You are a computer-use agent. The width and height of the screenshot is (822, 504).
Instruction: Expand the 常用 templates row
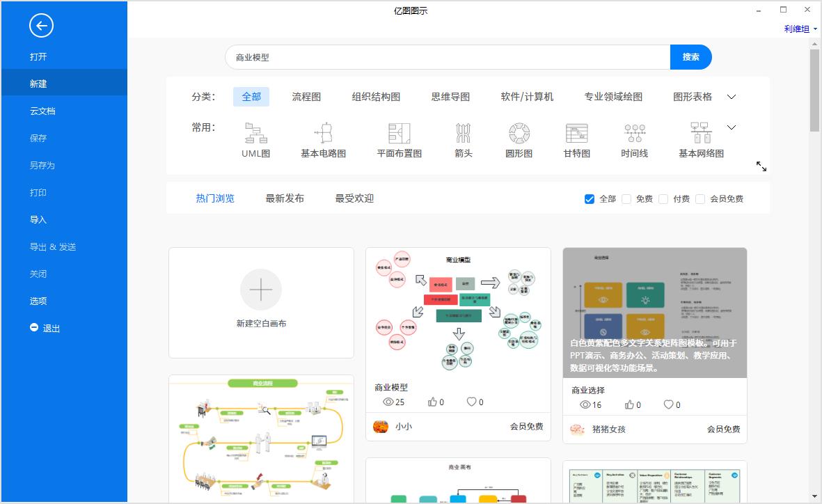pyautogui.click(x=731, y=127)
